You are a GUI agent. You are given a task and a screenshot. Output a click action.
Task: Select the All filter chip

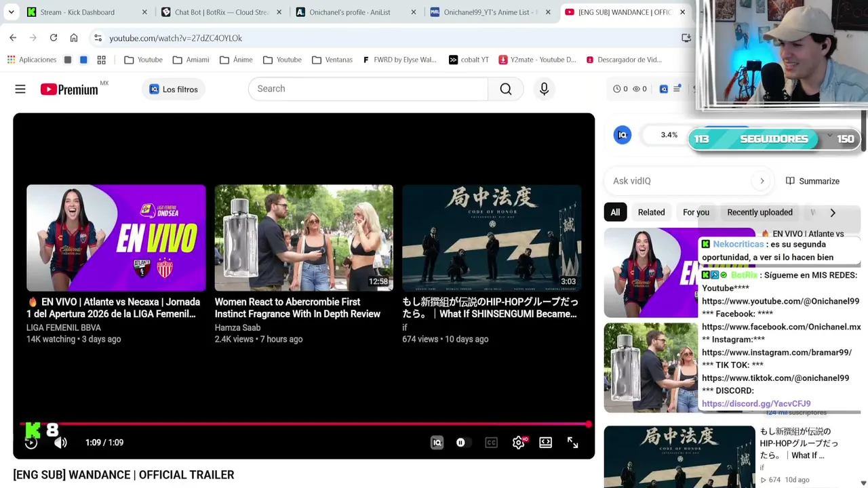[615, 212]
